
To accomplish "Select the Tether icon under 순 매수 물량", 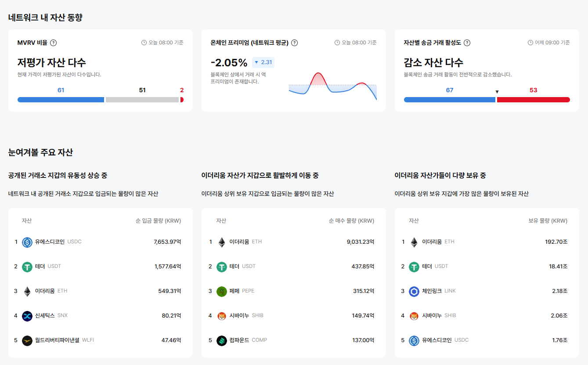I will coord(222,266).
